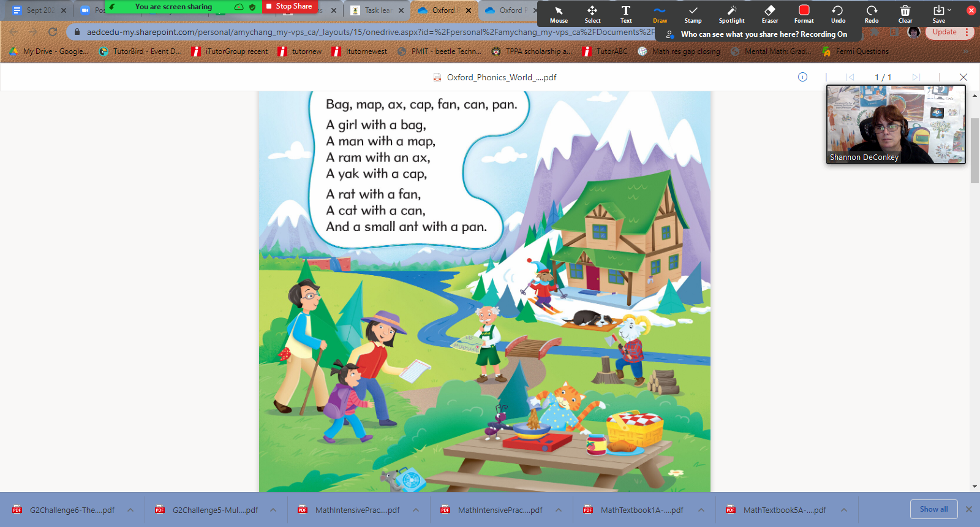The width and height of the screenshot is (980, 527).
Task: Click the scrollbar down arrow
Action: pos(974,487)
